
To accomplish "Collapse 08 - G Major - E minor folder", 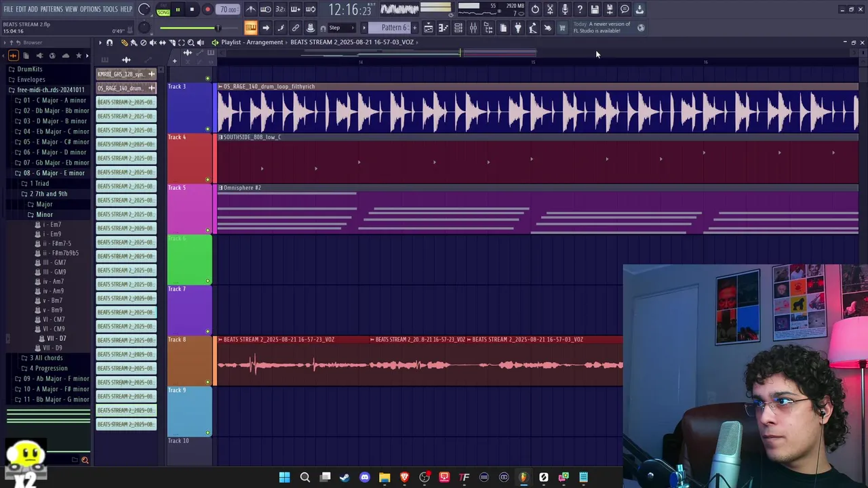I will 54,173.
